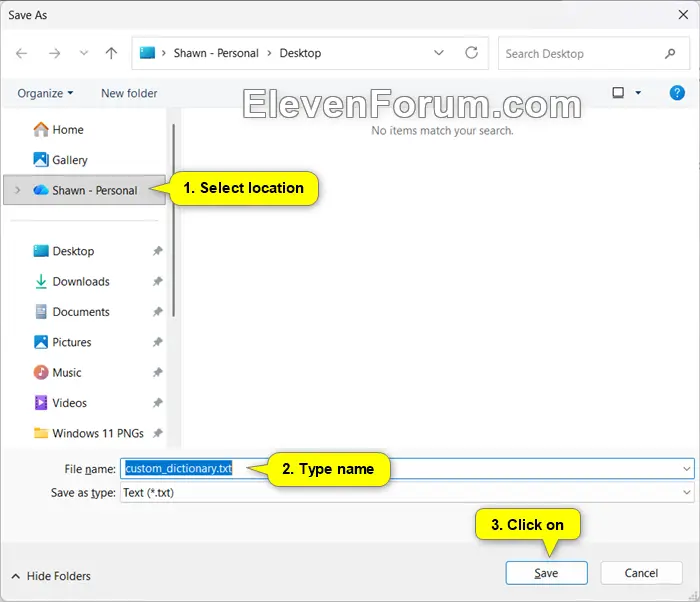The image size is (700, 602).
Task: Change the view layout icon
Action: 618,93
